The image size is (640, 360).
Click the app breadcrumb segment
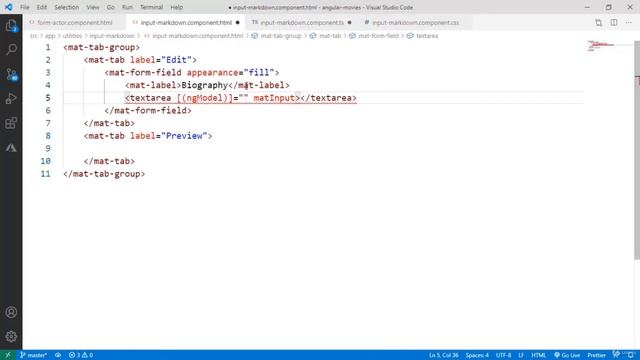pos(50,36)
